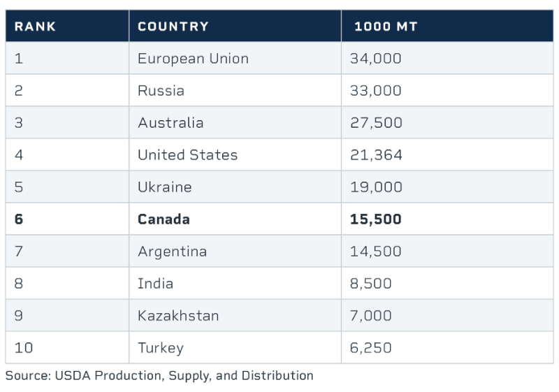
Task: Select the Russia country cell
Action: point(161,91)
